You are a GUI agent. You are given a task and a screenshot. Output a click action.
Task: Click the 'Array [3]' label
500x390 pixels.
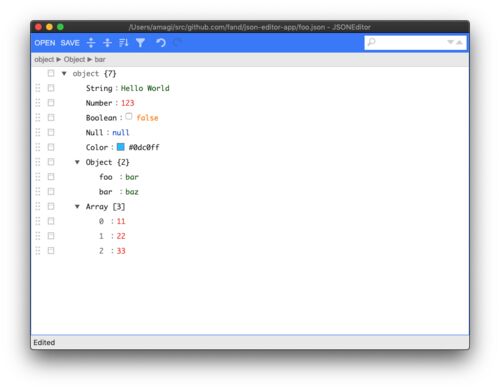click(x=105, y=207)
